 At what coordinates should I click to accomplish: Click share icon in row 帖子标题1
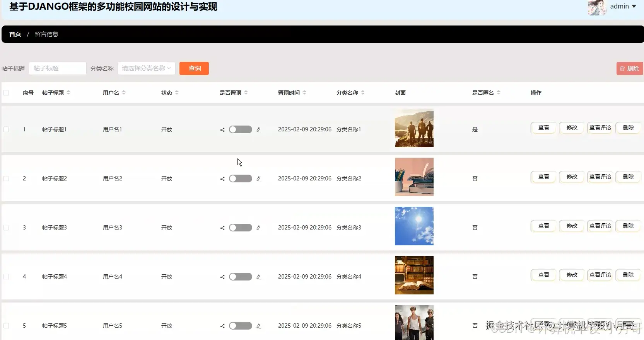[222, 130]
